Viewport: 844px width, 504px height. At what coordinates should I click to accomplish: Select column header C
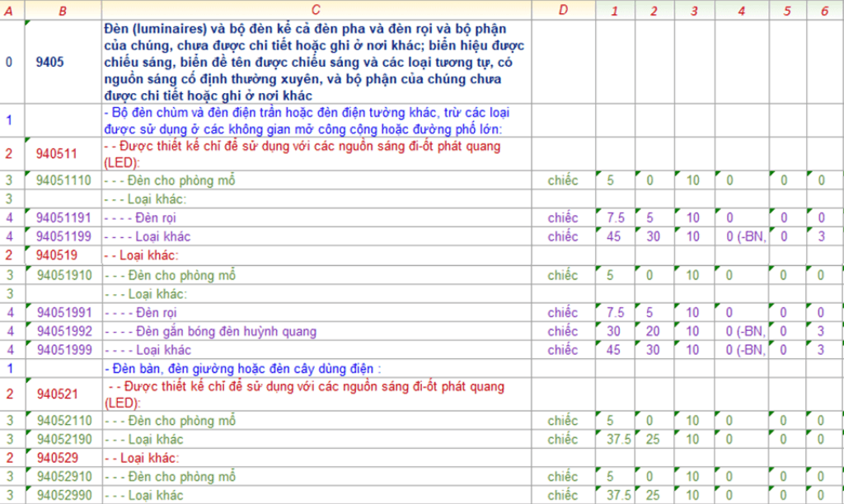click(x=316, y=10)
